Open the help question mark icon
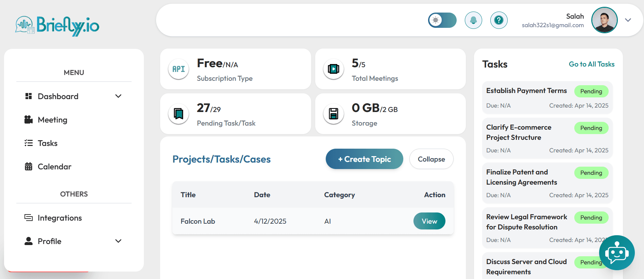Screen dimensions: 644x279 (499, 20)
